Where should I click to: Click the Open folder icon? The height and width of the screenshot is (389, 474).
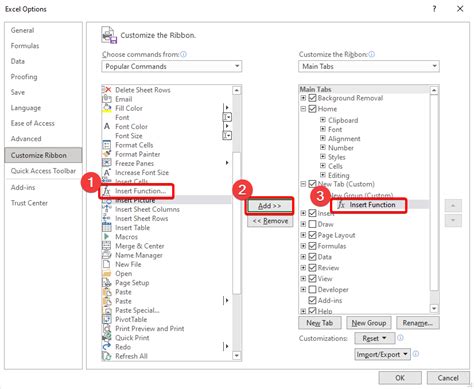pyautogui.click(x=106, y=273)
